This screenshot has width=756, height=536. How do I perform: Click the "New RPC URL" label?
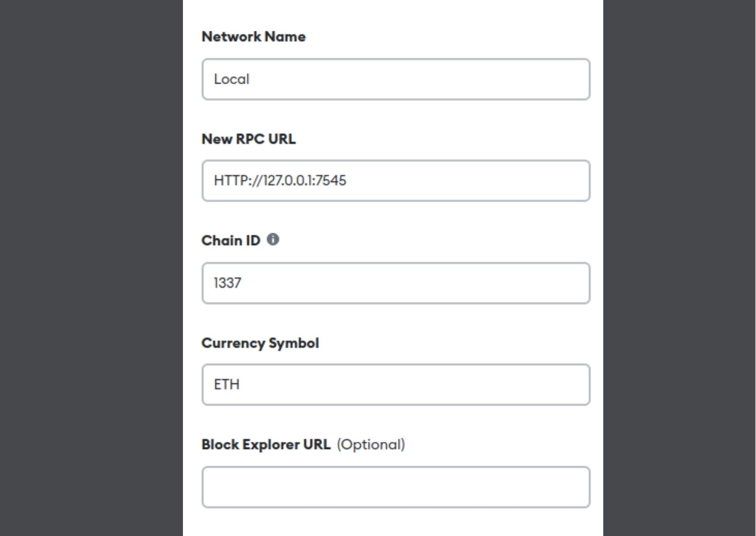249,139
